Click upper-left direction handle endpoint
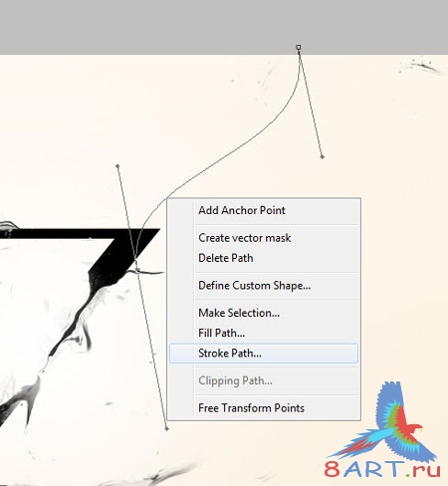The width and height of the screenshot is (448, 486). point(117,165)
